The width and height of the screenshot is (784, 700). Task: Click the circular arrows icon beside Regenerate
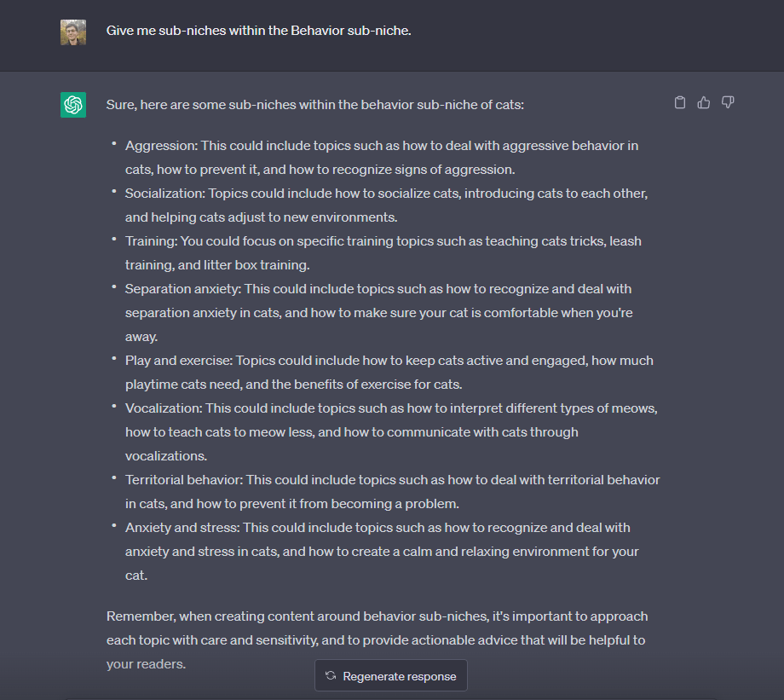[x=331, y=676]
